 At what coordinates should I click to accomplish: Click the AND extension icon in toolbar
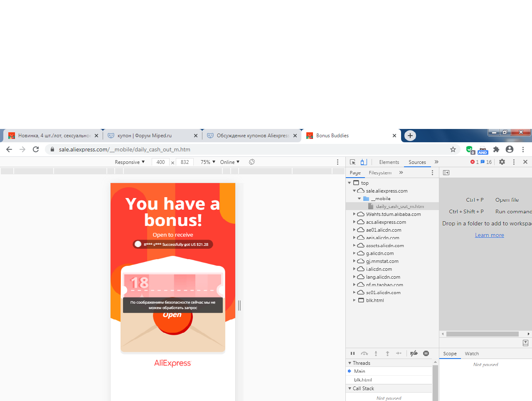pyautogui.click(x=483, y=150)
